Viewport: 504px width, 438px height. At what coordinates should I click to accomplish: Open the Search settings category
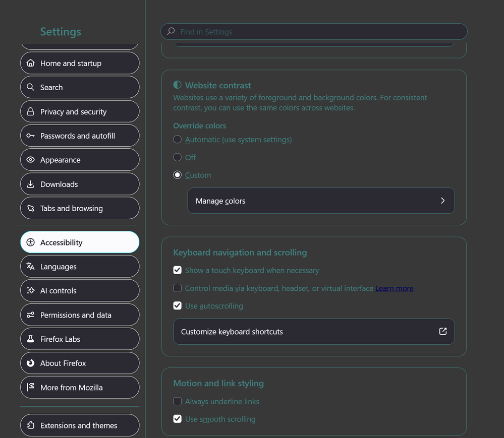80,87
